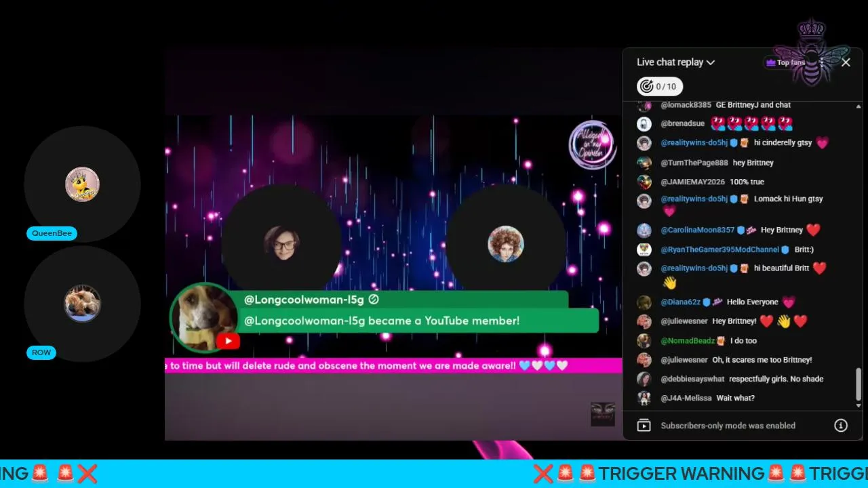Click the curly-haired speaker avatar in video

(x=505, y=244)
